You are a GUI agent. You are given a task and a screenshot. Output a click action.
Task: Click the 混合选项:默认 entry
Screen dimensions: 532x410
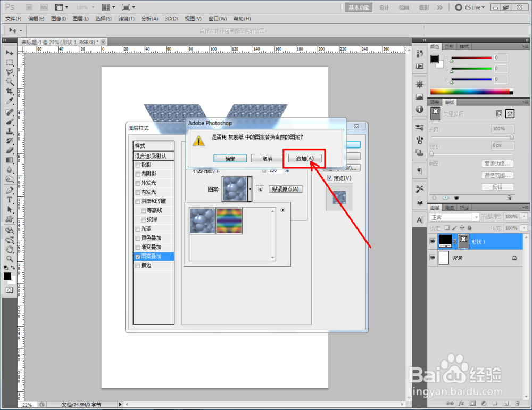[154, 156]
